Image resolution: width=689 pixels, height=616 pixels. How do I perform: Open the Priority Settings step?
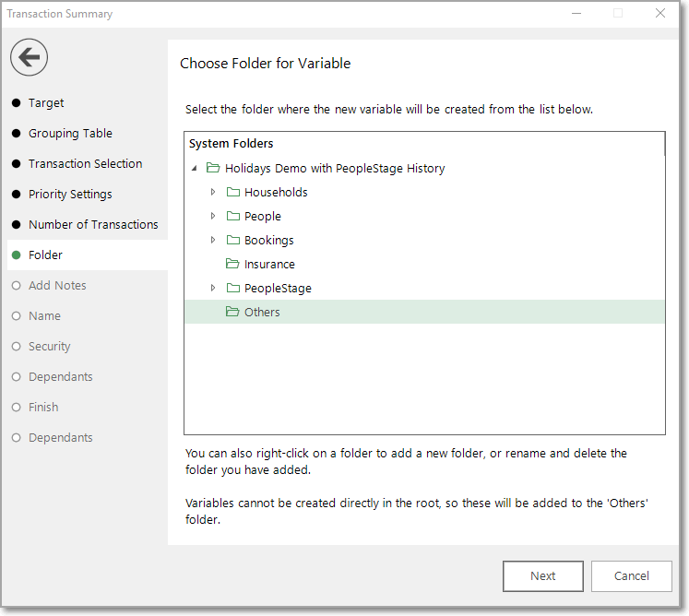point(70,195)
